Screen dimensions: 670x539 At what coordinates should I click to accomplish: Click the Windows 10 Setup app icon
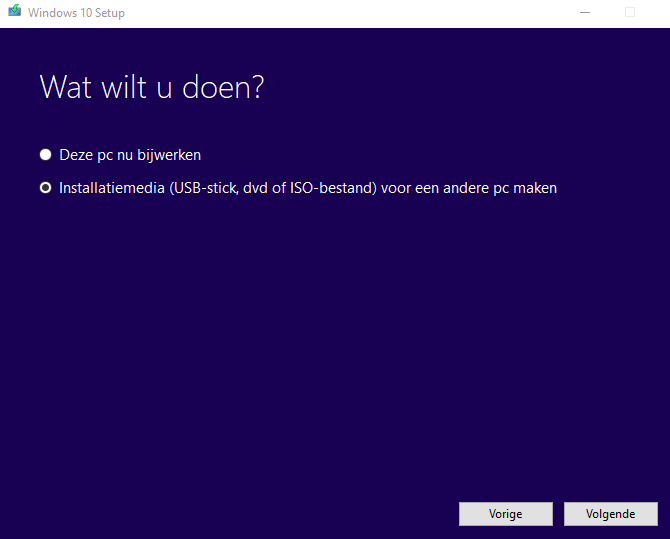tap(15, 11)
